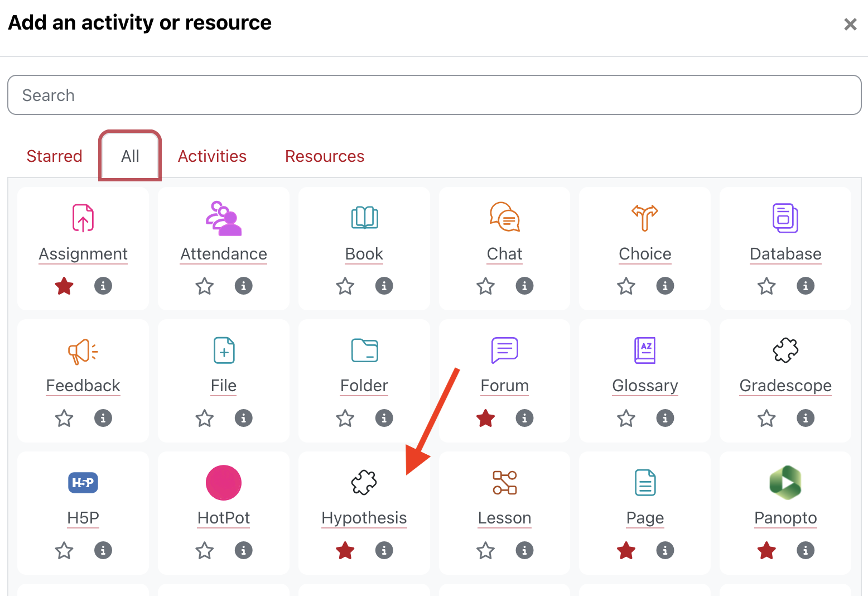868x596 pixels.
Task: Star the Glossary activity
Action: tap(625, 418)
